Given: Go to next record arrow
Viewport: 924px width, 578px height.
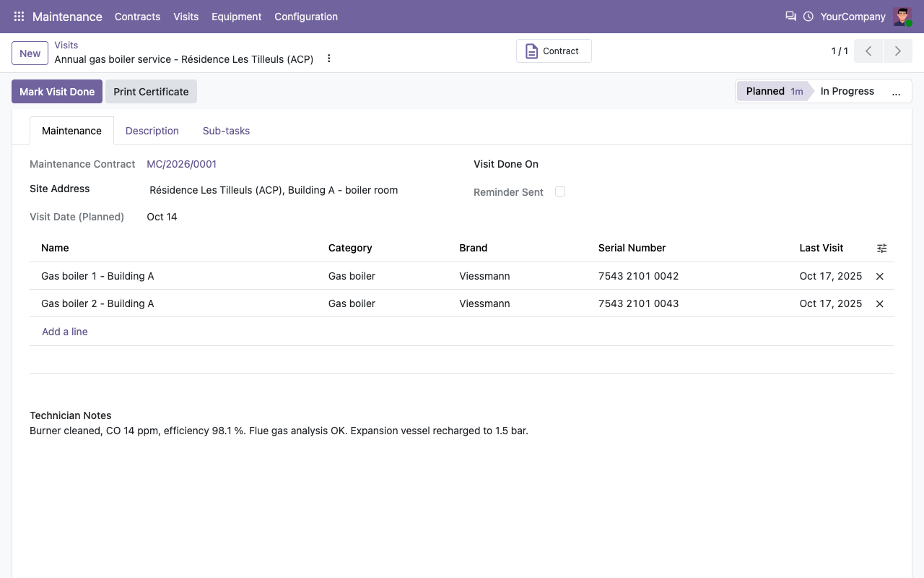Looking at the screenshot, I should coord(897,51).
